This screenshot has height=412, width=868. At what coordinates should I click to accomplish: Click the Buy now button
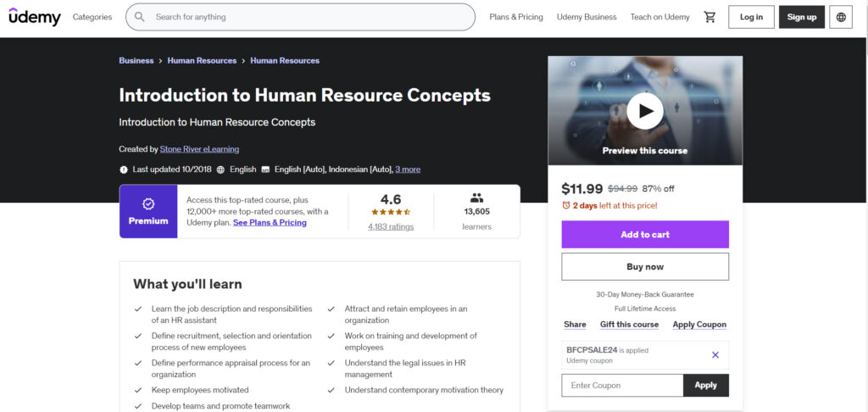[645, 267]
